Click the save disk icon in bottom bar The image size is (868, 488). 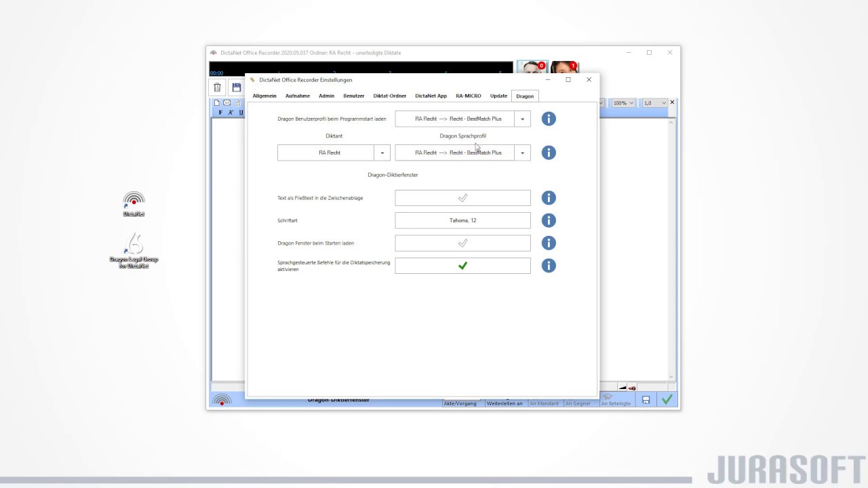646,400
